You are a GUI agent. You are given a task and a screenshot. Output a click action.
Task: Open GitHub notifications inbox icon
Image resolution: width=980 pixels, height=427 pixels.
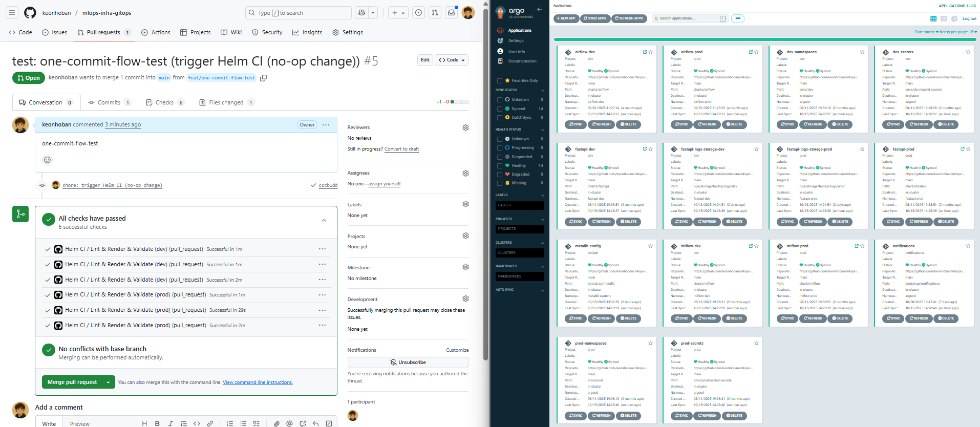click(x=451, y=13)
